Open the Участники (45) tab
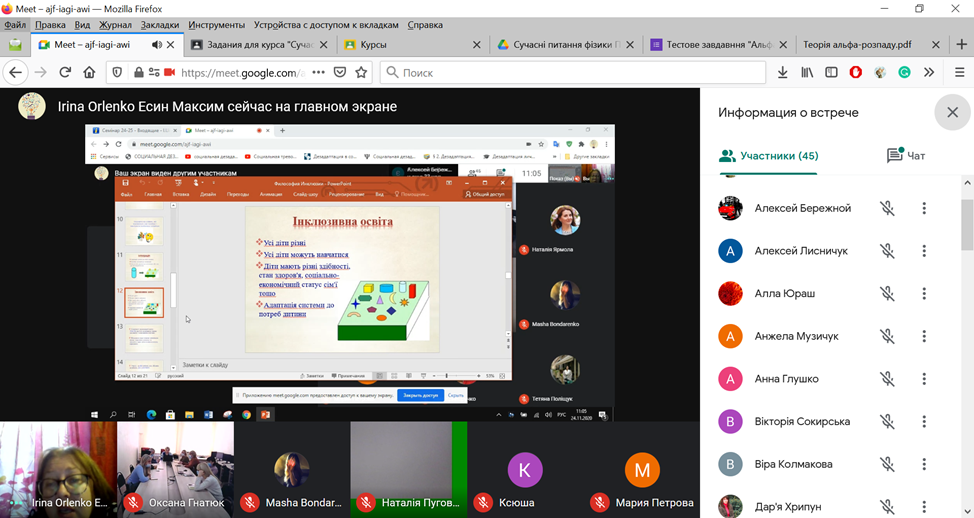This screenshot has height=518, width=974. [x=769, y=156]
